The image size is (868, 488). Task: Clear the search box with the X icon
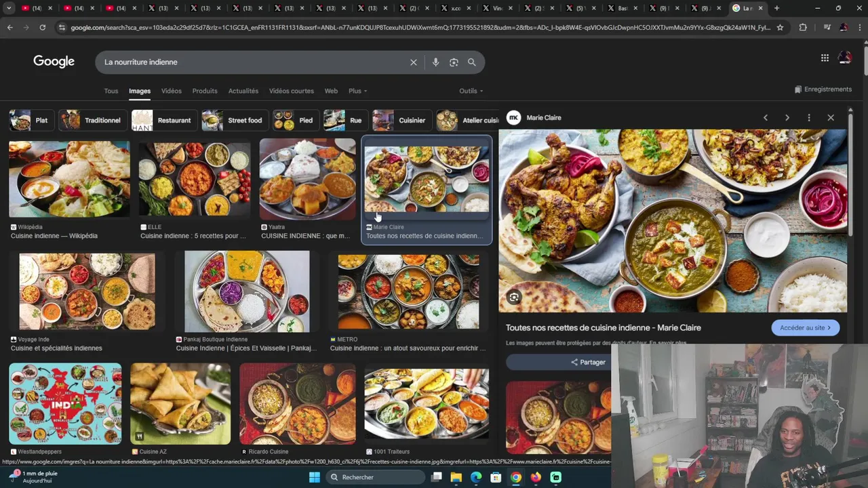414,62
